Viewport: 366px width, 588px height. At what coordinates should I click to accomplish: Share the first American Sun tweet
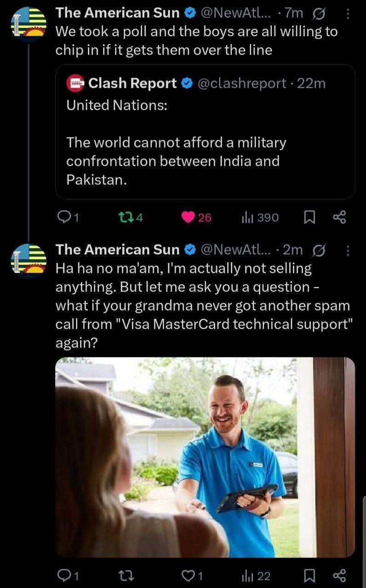[x=339, y=217]
